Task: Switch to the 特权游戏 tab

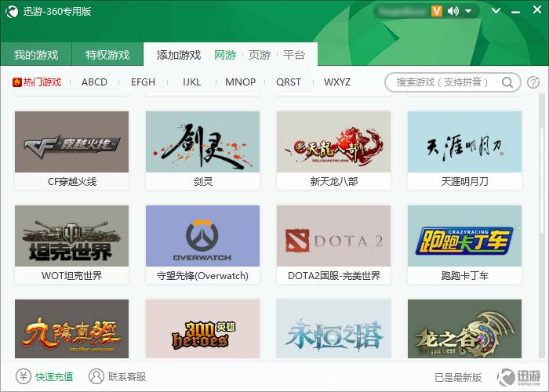Action: (107, 55)
